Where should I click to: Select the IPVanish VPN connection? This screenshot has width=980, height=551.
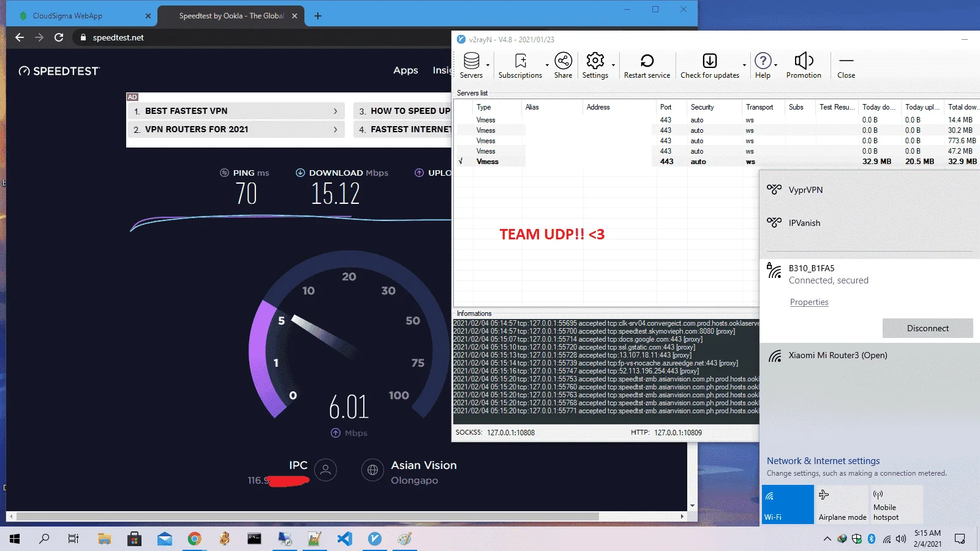(x=870, y=223)
